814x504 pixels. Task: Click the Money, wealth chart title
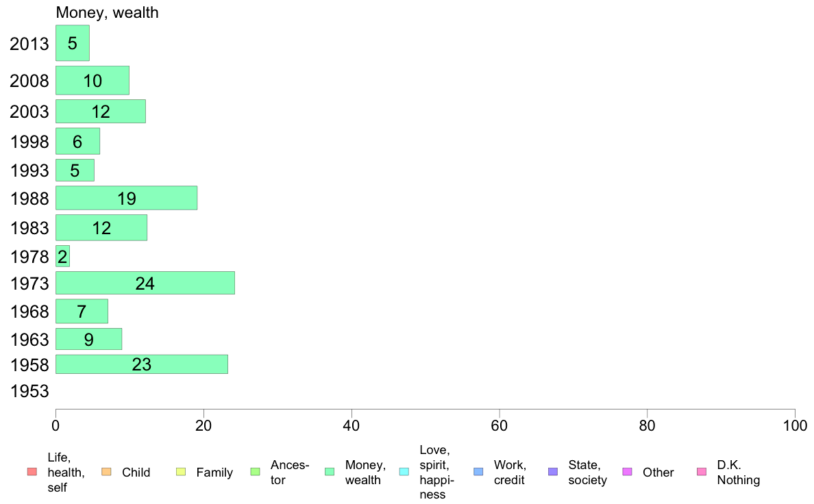coord(107,12)
